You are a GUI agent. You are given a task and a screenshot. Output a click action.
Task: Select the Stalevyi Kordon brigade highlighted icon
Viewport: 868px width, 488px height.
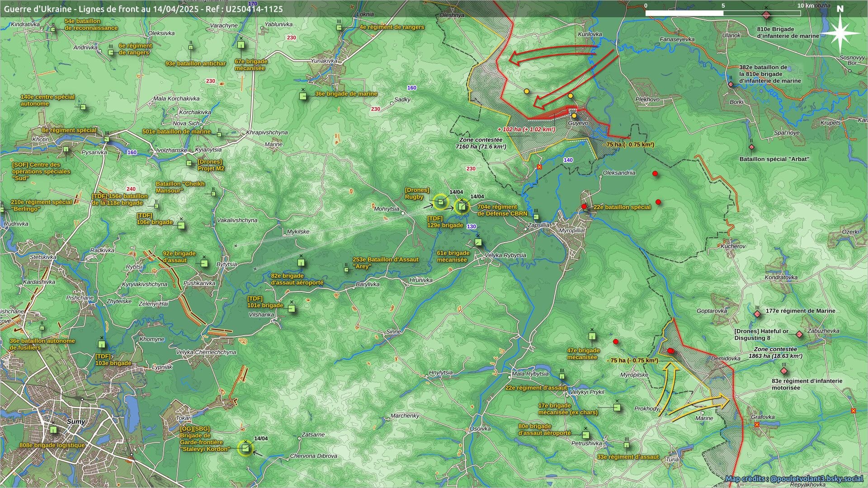coord(245,448)
